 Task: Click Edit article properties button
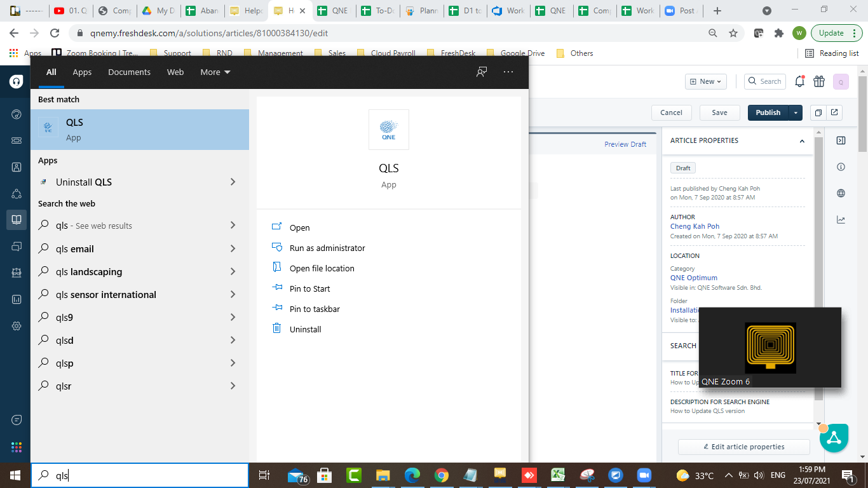tap(744, 447)
